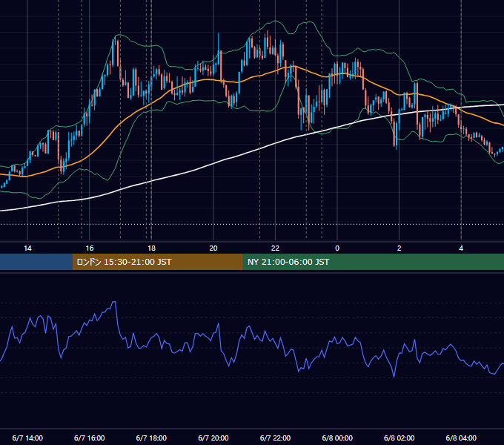The width and height of the screenshot is (504, 445).
Task: Click the 16 hour label on the price chart axis
Action: click(x=90, y=248)
